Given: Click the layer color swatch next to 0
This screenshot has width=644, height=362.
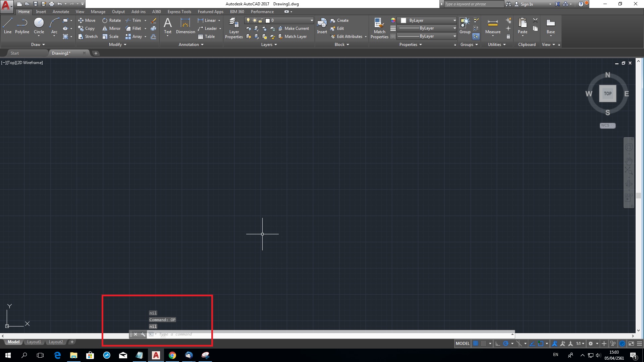Looking at the screenshot, I should [x=267, y=20].
